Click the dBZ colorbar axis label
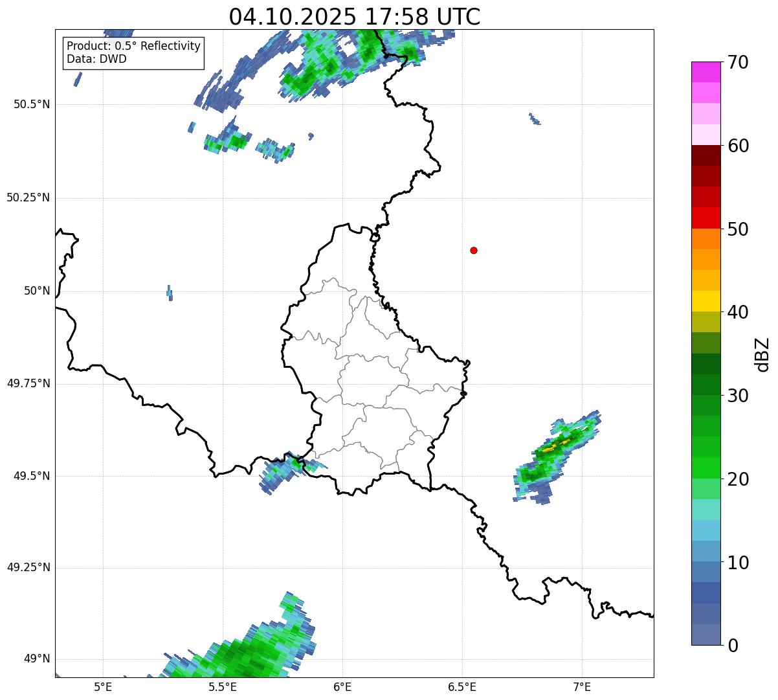778x700 pixels. pyautogui.click(x=762, y=354)
